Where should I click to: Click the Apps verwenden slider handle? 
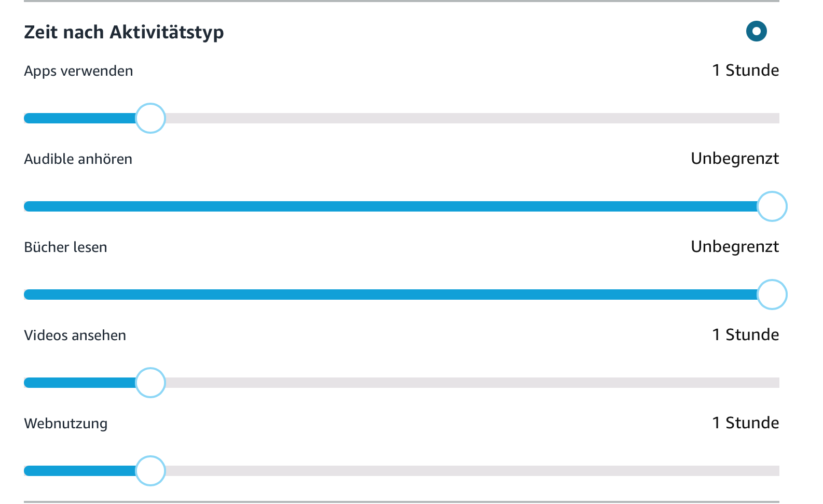(150, 118)
